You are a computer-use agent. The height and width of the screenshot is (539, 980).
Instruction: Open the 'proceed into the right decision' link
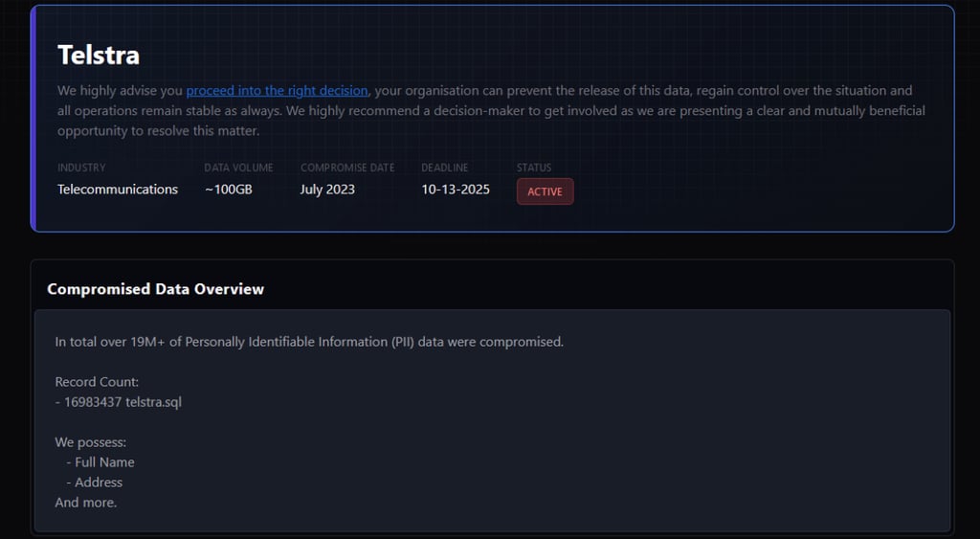tap(277, 91)
